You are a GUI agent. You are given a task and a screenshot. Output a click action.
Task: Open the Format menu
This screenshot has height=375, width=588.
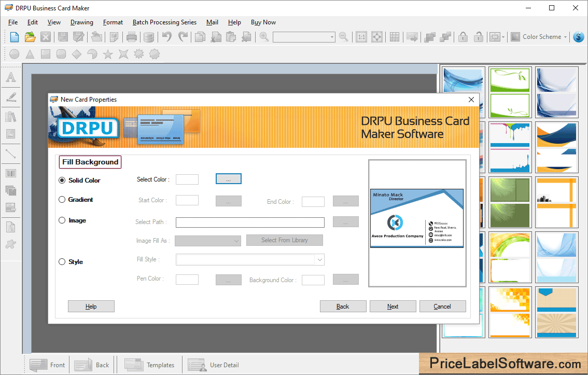(113, 22)
